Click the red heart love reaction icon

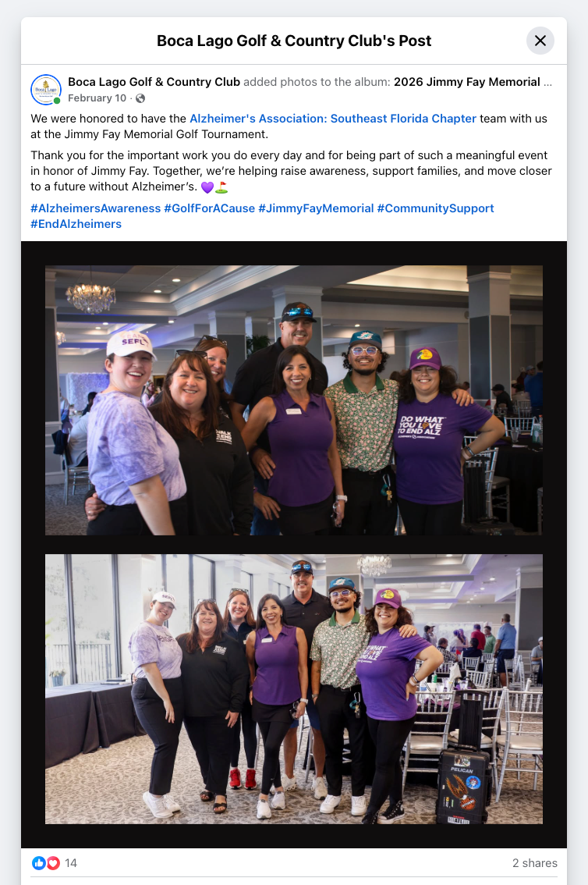click(x=53, y=863)
